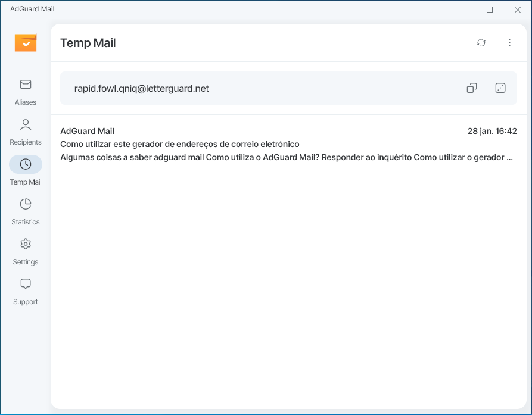Open the three-dot more options menu
This screenshot has height=415, width=532.
click(x=509, y=43)
